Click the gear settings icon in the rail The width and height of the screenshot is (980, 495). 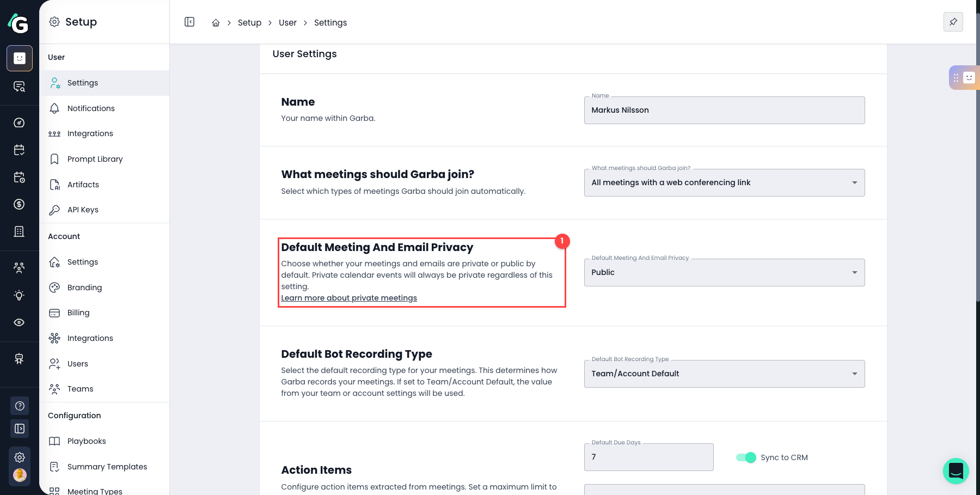[20, 457]
